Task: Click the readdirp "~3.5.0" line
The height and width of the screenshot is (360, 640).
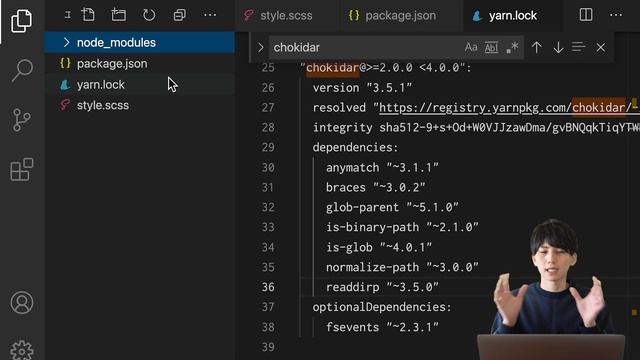Action: click(382, 287)
